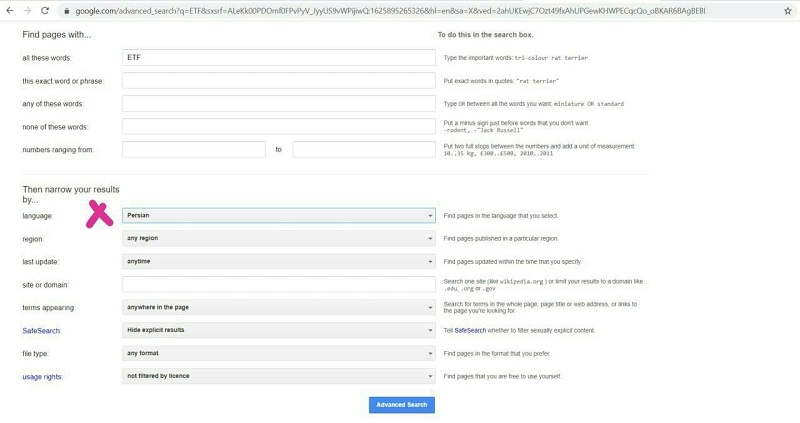
Task: Follow the SafeSearch link in the help text
Action: tap(470, 331)
